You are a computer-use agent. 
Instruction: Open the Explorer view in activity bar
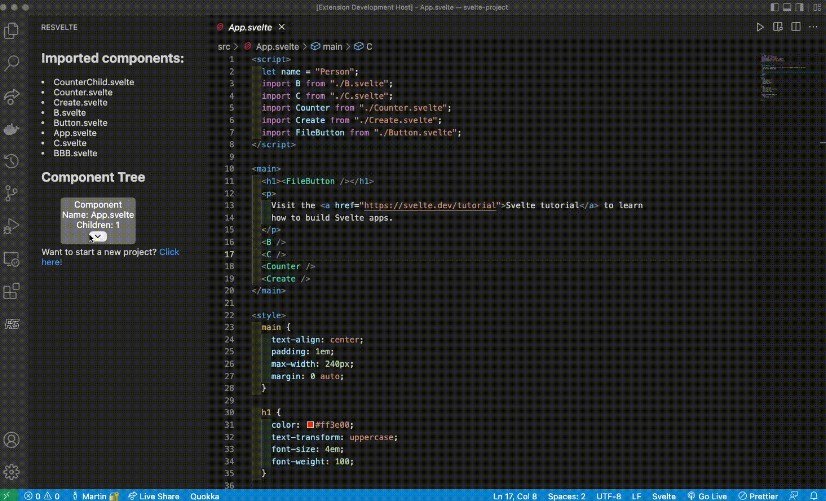click(12, 31)
